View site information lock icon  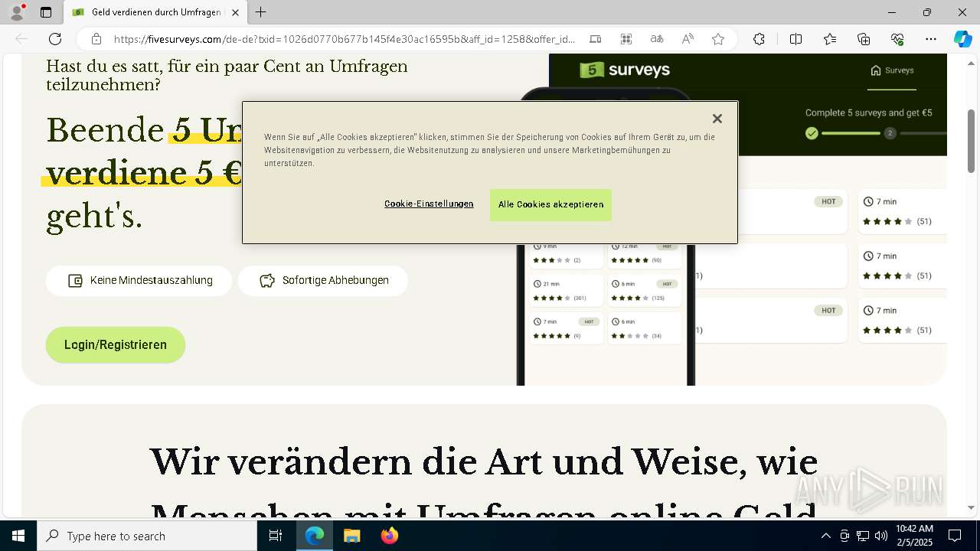(x=96, y=39)
